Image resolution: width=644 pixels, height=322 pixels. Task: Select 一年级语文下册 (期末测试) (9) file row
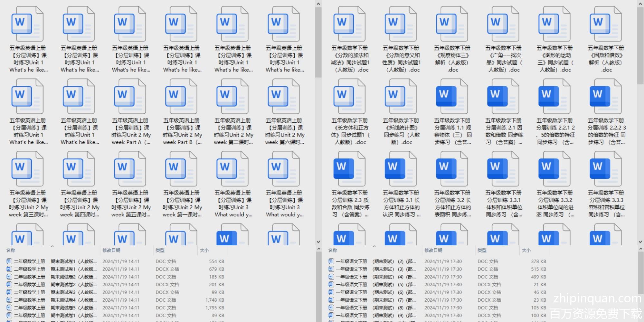(437, 316)
